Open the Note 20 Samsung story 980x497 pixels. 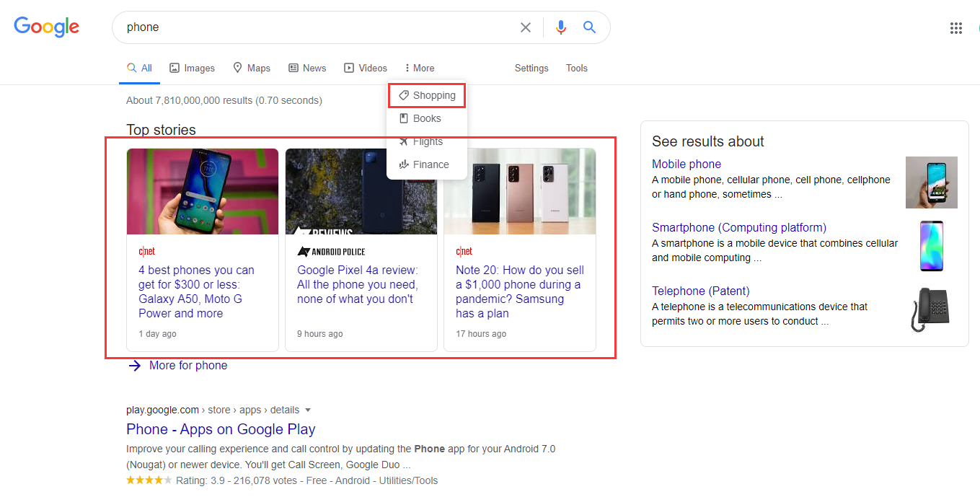pos(520,291)
